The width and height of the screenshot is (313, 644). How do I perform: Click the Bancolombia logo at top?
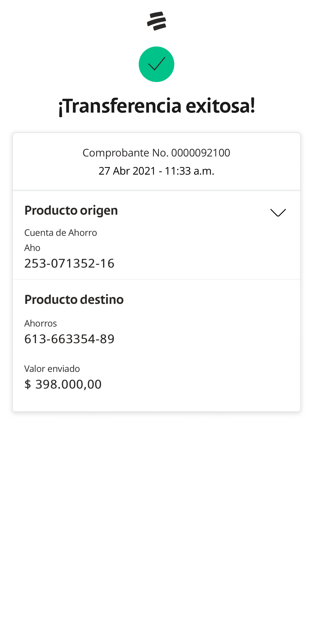(x=156, y=21)
